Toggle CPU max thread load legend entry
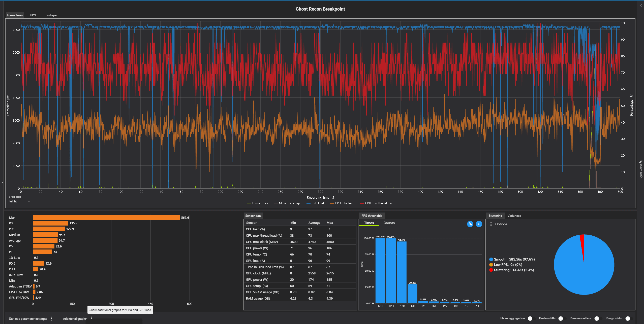This screenshot has height=324, width=644. 377,203
